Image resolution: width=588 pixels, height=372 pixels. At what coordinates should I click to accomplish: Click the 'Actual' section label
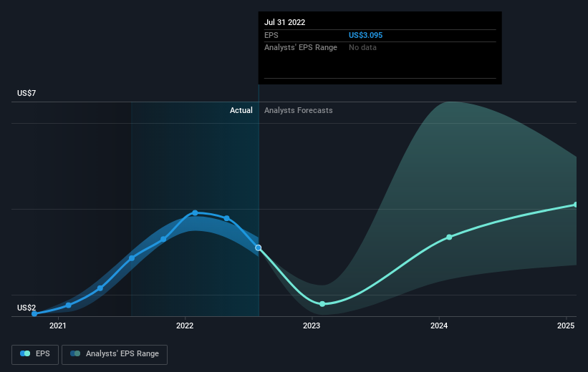pos(241,110)
